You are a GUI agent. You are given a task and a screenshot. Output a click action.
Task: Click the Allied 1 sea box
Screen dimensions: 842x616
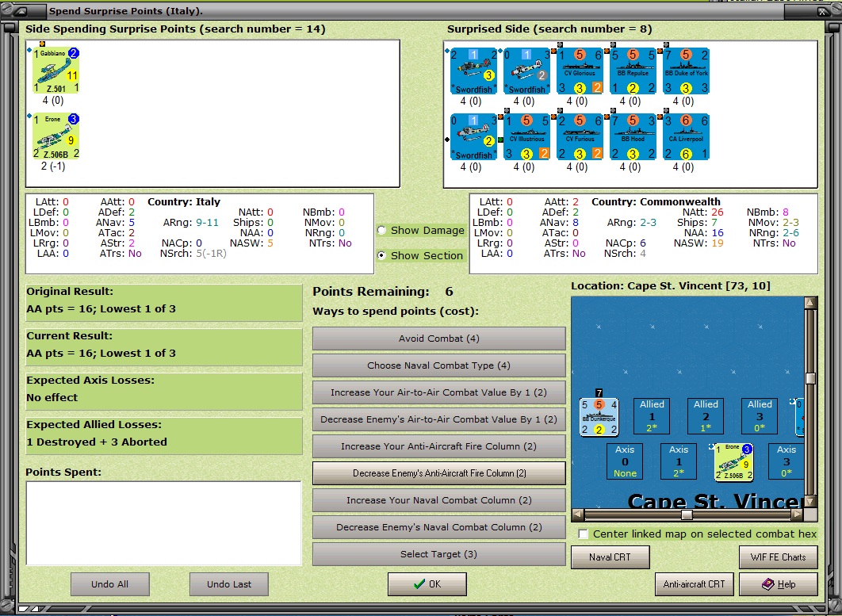[652, 415]
